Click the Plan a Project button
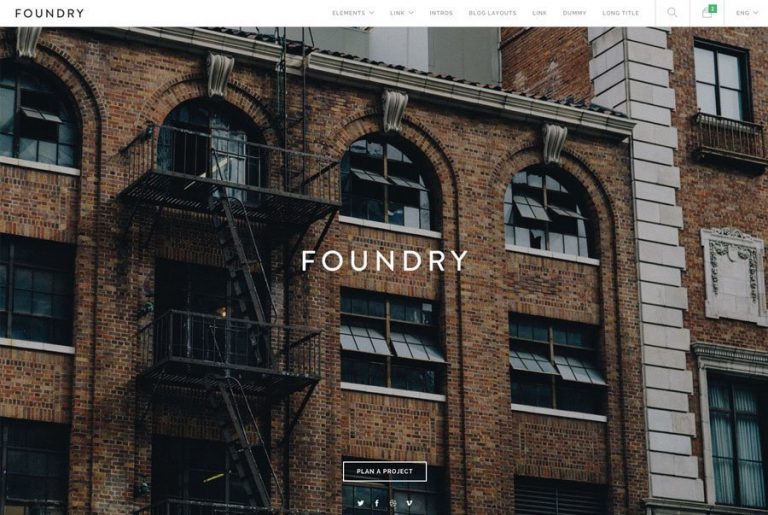The image size is (768, 515). pos(384,471)
